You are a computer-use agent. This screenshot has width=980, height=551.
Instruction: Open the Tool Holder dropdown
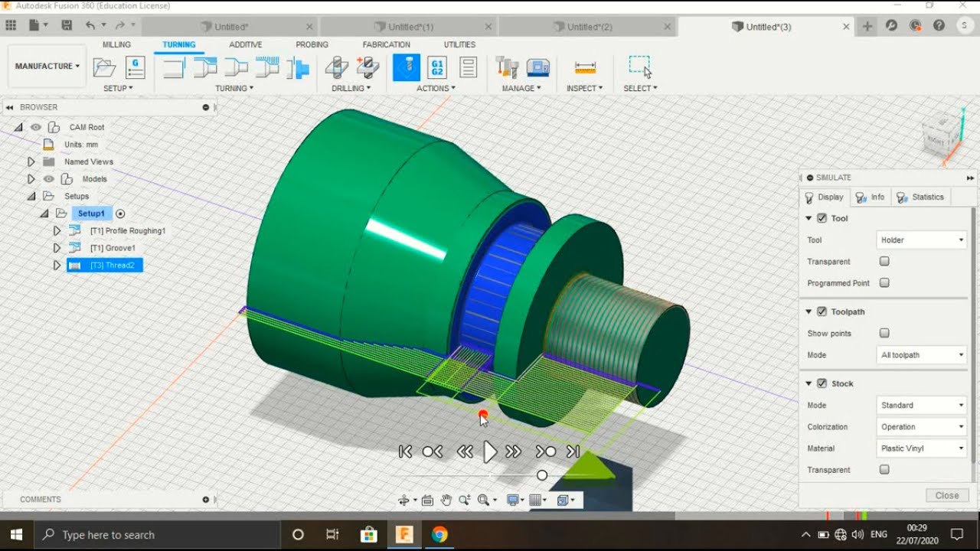click(x=922, y=240)
